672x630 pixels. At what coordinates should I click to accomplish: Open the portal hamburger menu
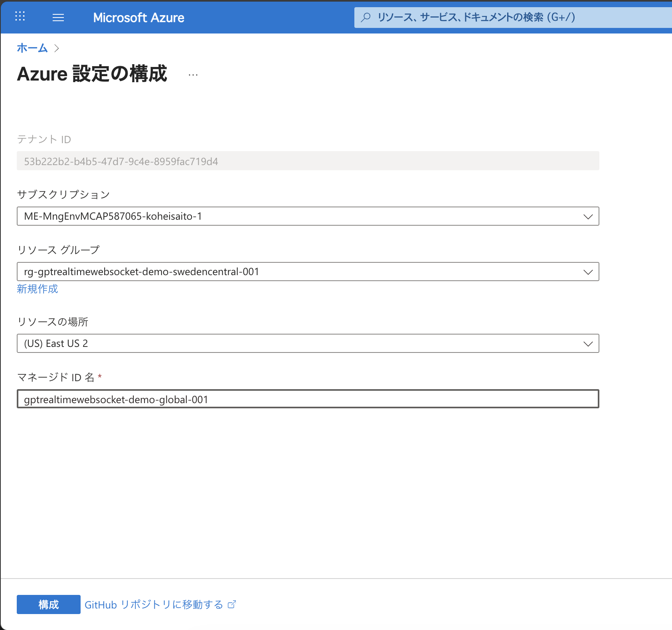(58, 17)
